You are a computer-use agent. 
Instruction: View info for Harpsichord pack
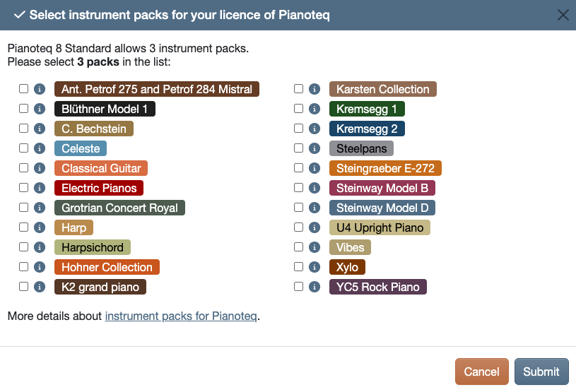(40, 247)
